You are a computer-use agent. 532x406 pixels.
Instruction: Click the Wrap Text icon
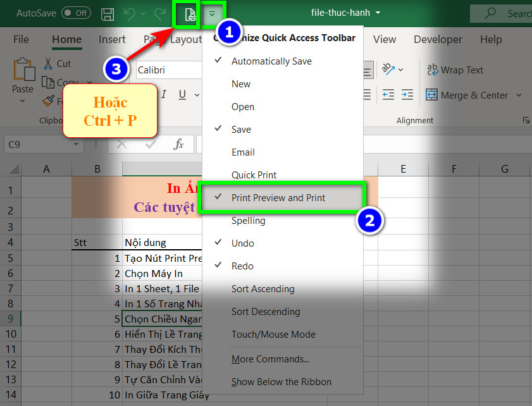point(433,70)
